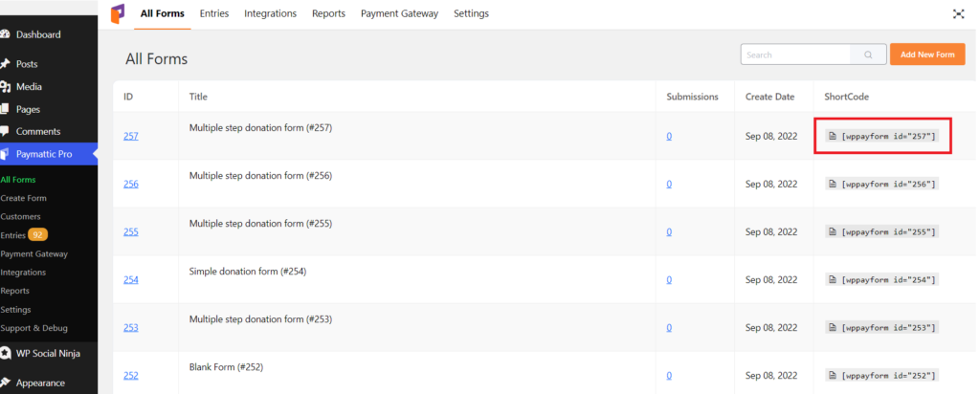980x394 pixels.
Task: Click the Paymattic logo icon in top bar
Action: click(118, 13)
